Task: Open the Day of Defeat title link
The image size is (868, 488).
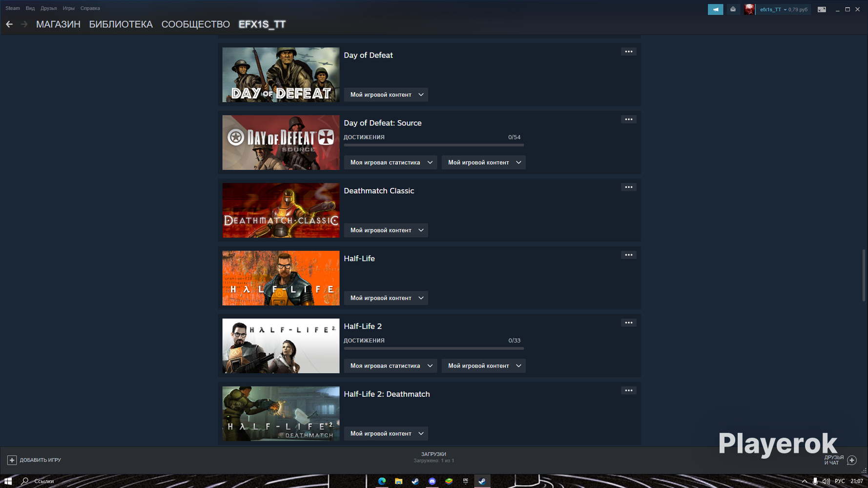Action: click(368, 55)
